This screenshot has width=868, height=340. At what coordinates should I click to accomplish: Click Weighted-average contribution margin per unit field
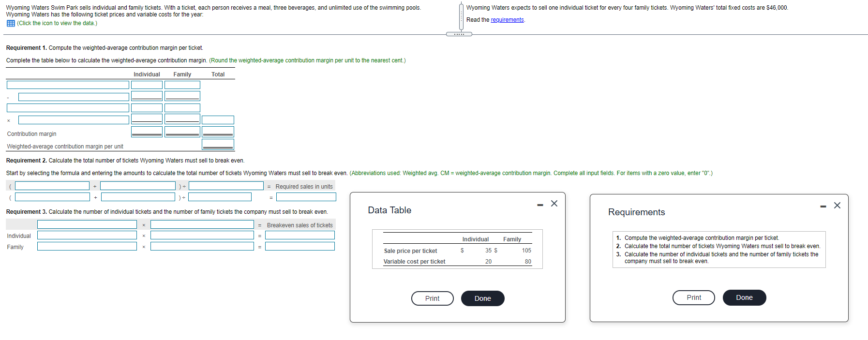pyautogui.click(x=218, y=145)
